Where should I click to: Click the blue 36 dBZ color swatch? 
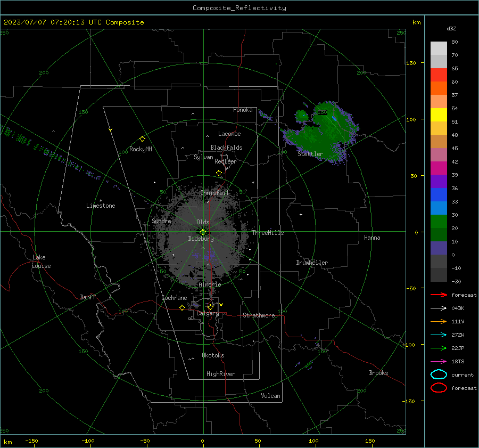(439, 194)
